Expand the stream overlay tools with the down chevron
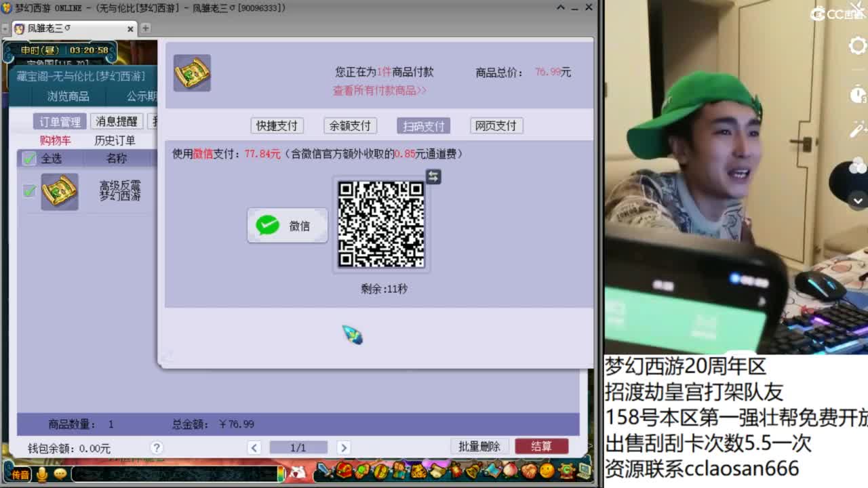Viewport: 868px width, 488px height. click(858, 201)
